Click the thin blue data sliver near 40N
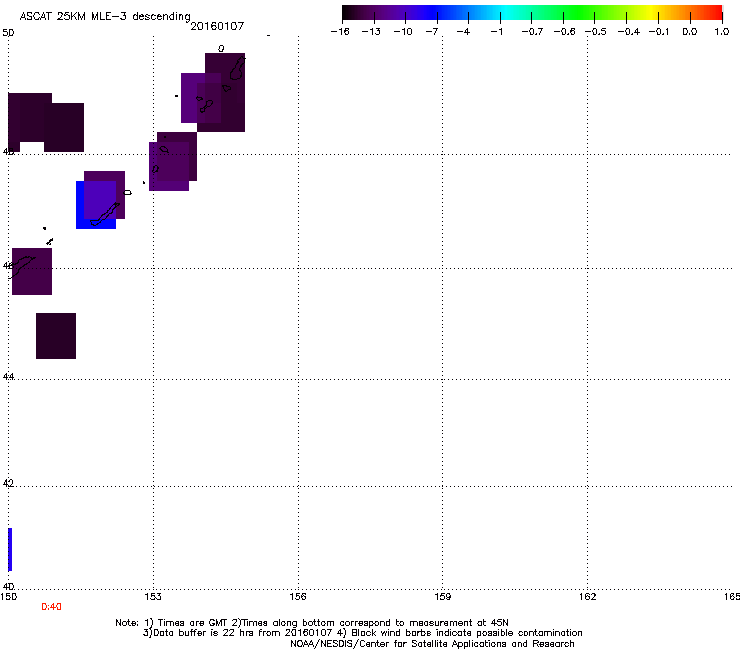The width and height of the screenshot is (740, 650). pos(10,549)
